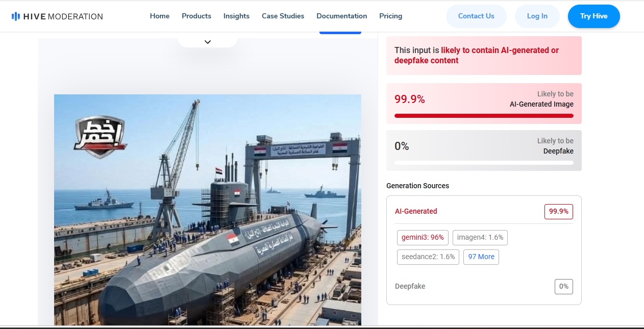Click the Deepfake 0% score badge
The width and height of the screenshot is (644, 329).
pos(564,286)
